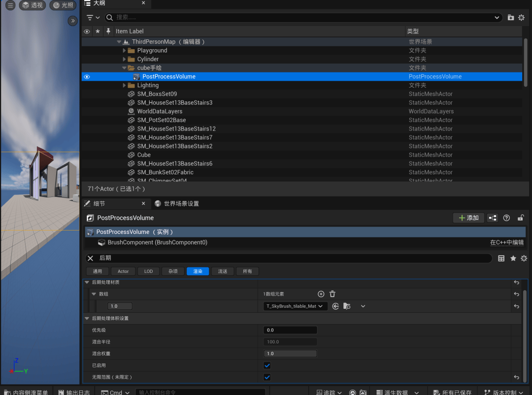Clear the details search with X icon
The width and height of the screenshot is (532, 395).
pyautogui.click(x=90, y=258)
